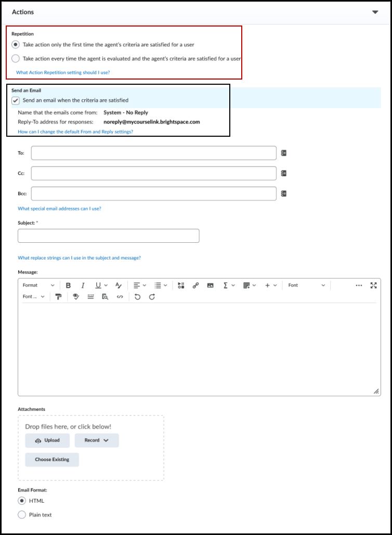
Task: Expand list options chevron
Action: [x=165, y=285]
